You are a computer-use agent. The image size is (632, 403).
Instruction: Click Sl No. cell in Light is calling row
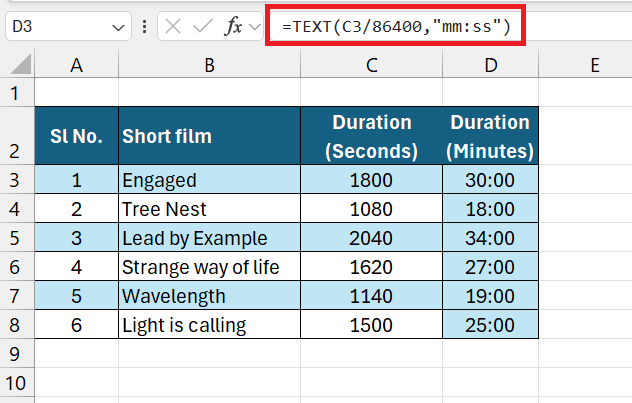click(77, 325)
